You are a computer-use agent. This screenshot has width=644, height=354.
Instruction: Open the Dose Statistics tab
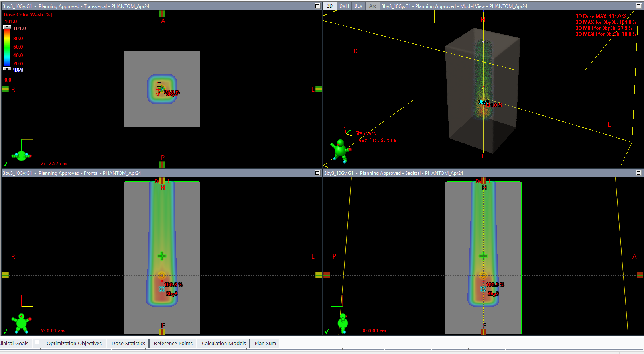point(128,343)
